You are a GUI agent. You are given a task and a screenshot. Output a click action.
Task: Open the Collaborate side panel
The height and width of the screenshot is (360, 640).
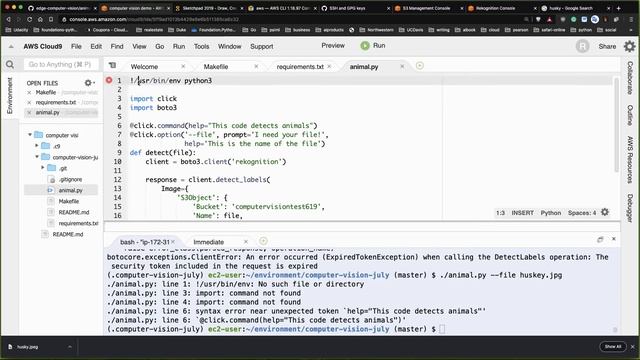(630, 78)
